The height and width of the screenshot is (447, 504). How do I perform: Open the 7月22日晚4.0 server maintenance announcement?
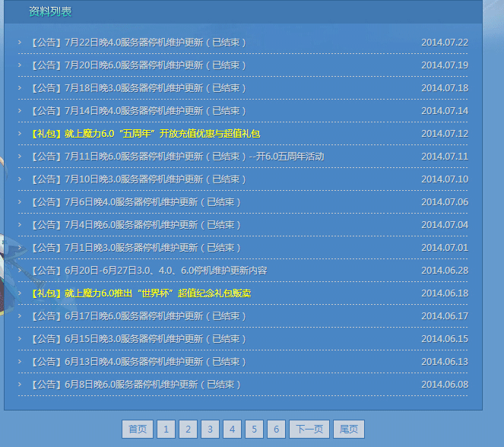click(137, 43)
